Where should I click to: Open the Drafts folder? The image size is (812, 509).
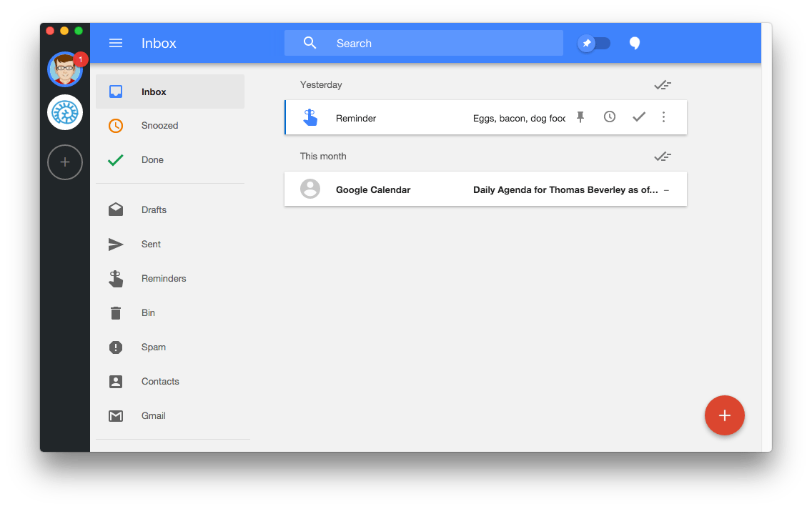[170, 209]
